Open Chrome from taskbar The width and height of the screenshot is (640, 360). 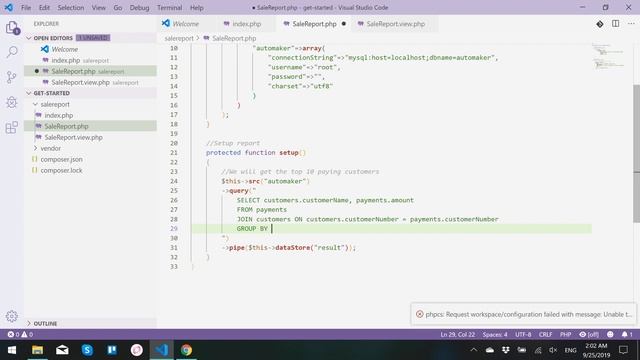186,350
